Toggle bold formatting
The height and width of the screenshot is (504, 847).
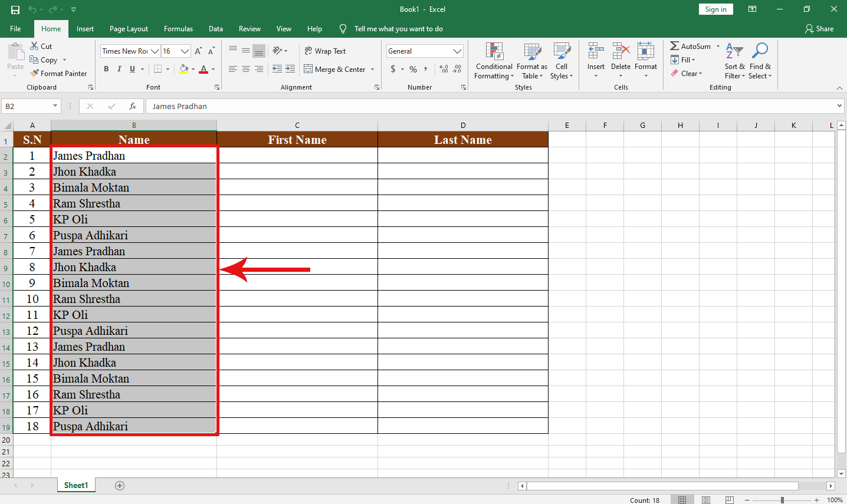pyautogui.click(x=106, y=69)
